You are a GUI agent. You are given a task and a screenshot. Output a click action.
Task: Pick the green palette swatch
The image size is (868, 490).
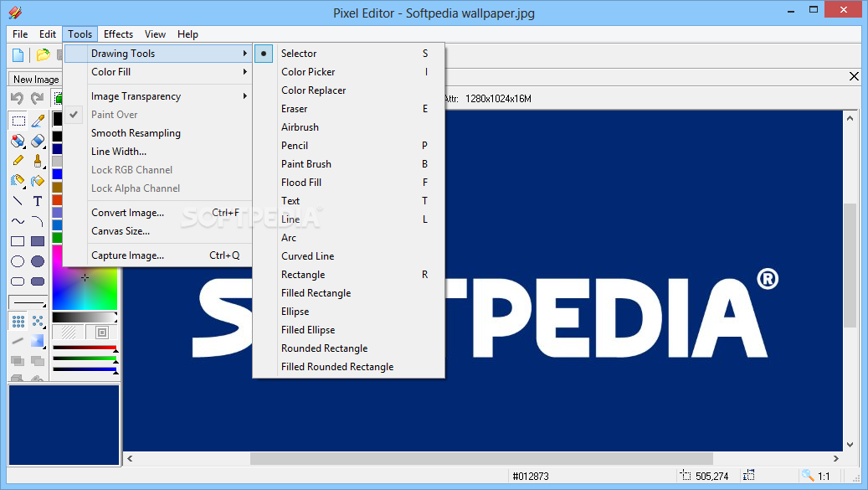click(x=57, y=238)
